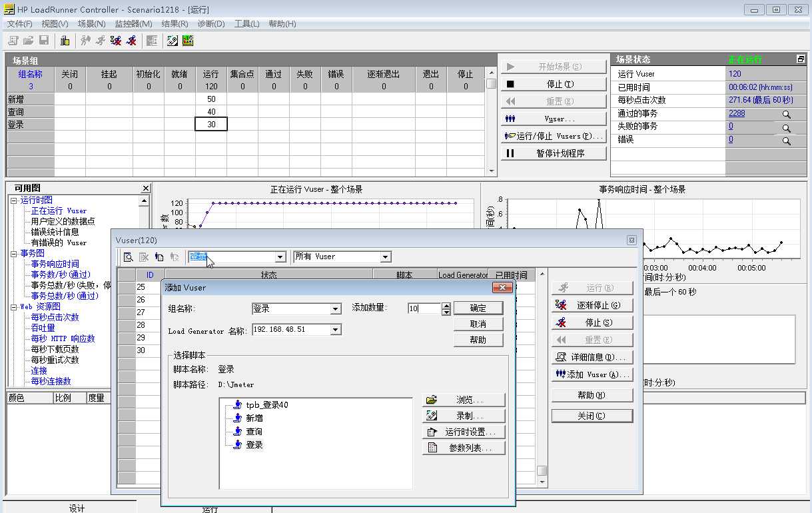Open the 诊断(D) menu
This screenshot has height=513, width=812.
(x=211, y=24)
